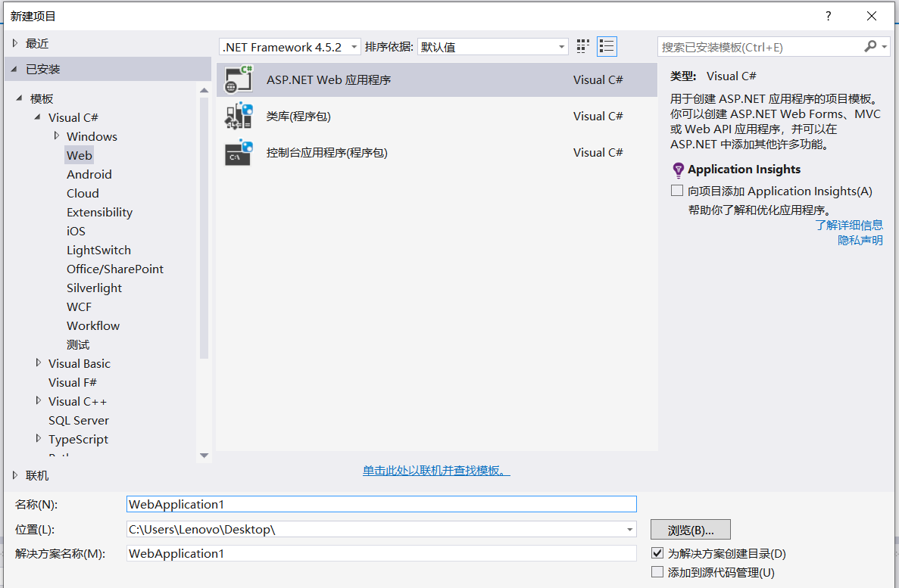
Task: Select the Silverlight template category
Action: click(94, 288)
